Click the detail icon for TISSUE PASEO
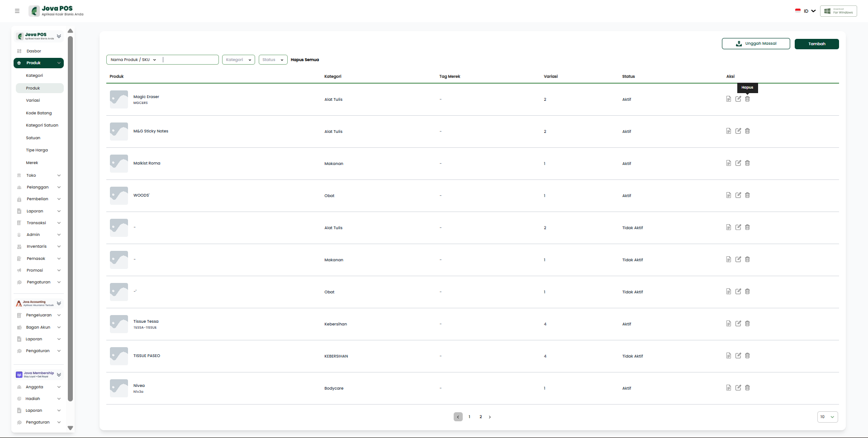This screenshot has width=868, height=438. pyautogui.click(x=728, y=356)
